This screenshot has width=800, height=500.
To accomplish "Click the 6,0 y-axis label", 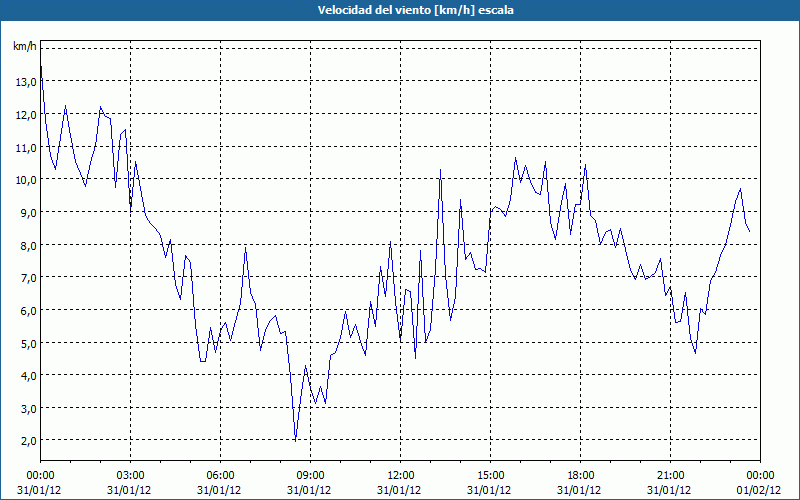I will [x=28, y=310].
